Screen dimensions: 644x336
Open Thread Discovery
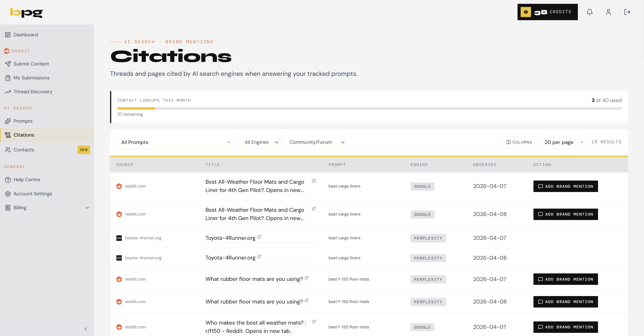tap(47, 92)
